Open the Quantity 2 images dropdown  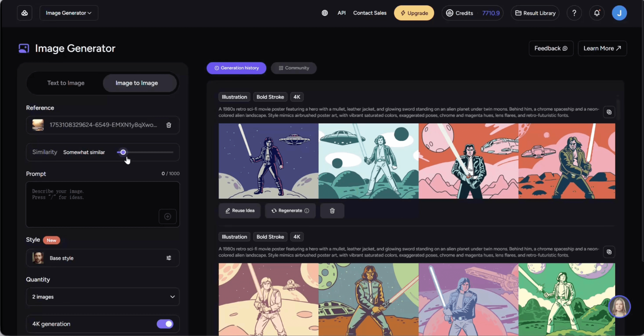[103, 297]
